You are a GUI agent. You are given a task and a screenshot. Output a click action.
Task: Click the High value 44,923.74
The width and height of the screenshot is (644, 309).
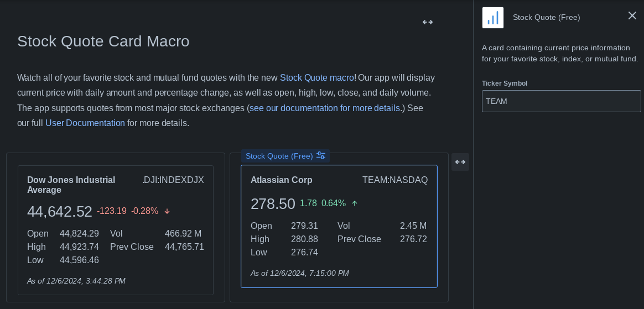79,247
